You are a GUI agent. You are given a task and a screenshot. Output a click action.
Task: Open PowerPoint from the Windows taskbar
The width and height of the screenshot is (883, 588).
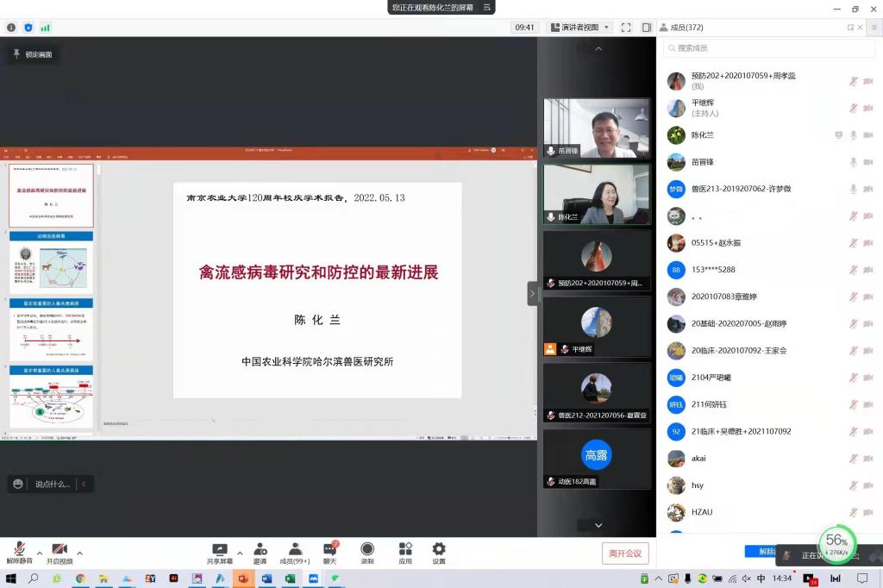pyautogui.click(x=242, y=579)
